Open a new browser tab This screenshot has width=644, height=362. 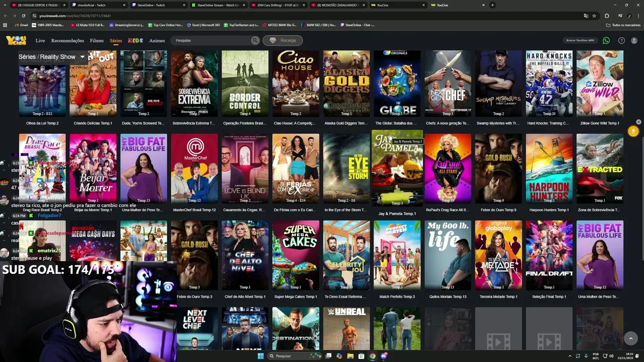coord(492,5)
